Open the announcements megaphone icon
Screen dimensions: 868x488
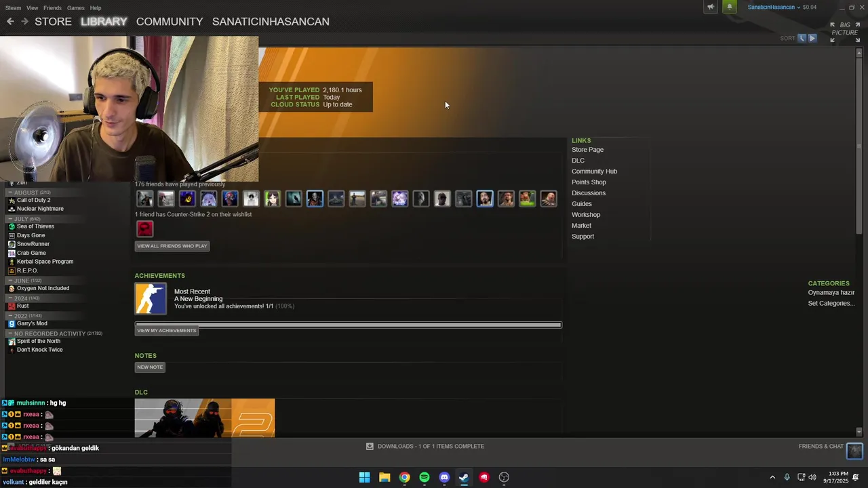[711, 7]
